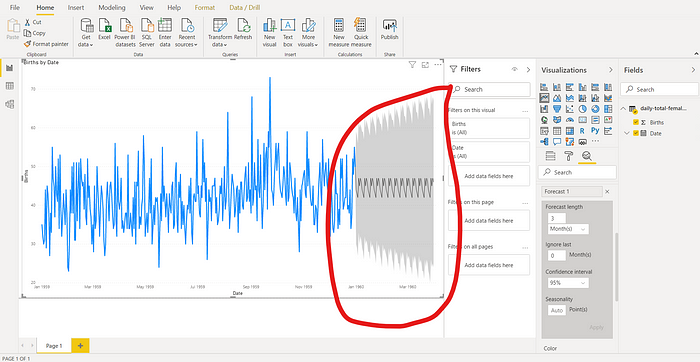Click Forecast length value field
This screenshot has width=700, height=362.
click(557, 218)
